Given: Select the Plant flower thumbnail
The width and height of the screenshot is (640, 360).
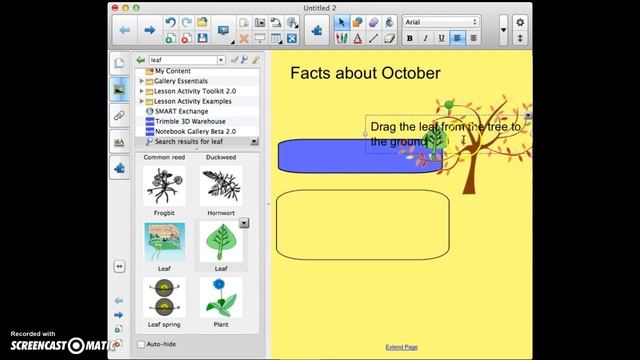Looking at the screenshot, I should tap(221, 298).
